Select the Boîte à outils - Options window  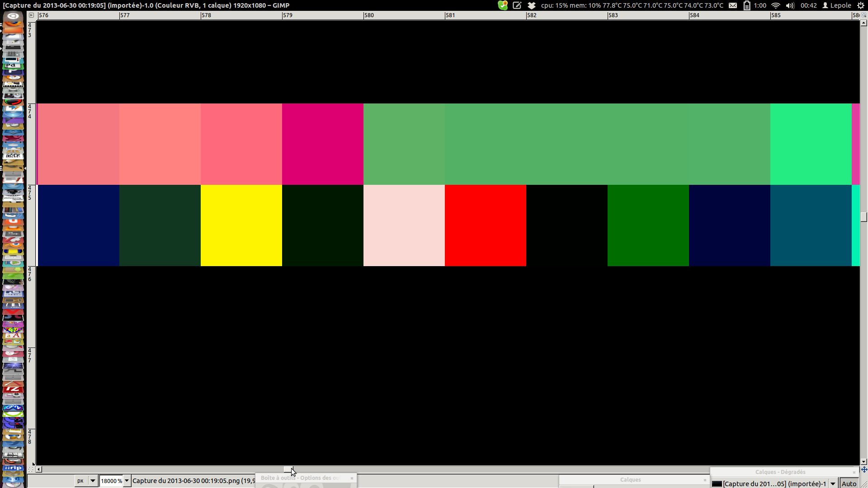tap(301, 478)
